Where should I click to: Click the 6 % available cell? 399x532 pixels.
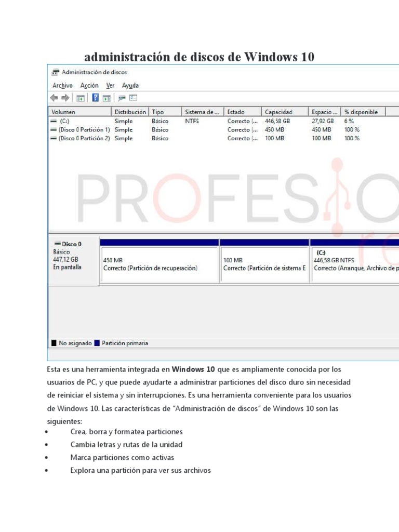[349, 121]
